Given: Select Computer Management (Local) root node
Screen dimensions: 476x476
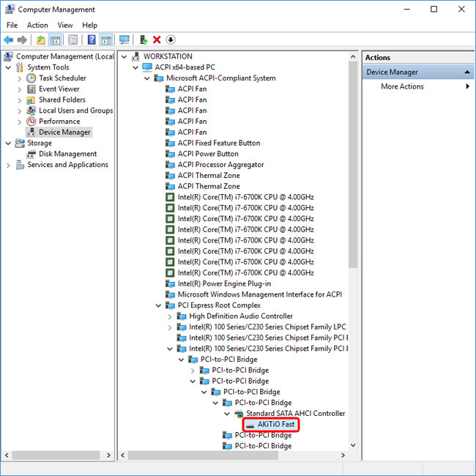Looking at the screenshot, I should tap(64, 56).
